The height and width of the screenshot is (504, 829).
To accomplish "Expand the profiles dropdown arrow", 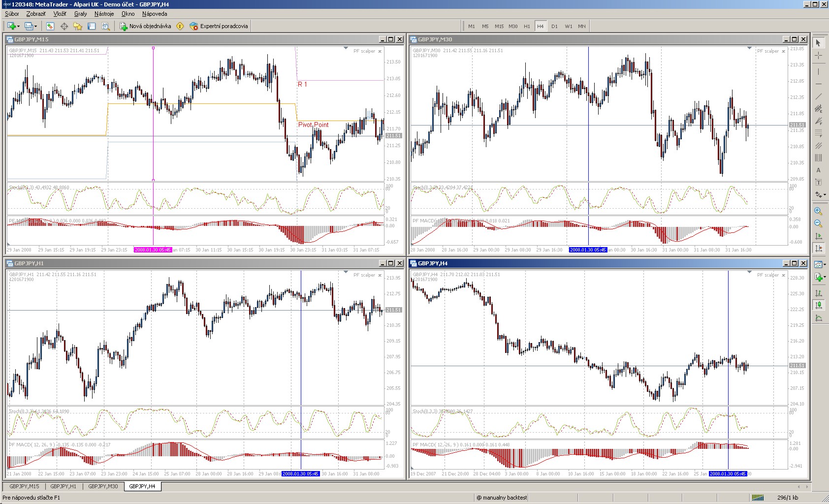I will tap(35, 26).
